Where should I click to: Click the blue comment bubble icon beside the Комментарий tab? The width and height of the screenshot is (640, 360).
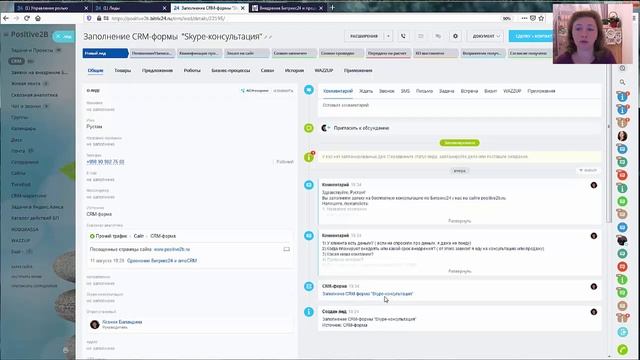point(309,90)
